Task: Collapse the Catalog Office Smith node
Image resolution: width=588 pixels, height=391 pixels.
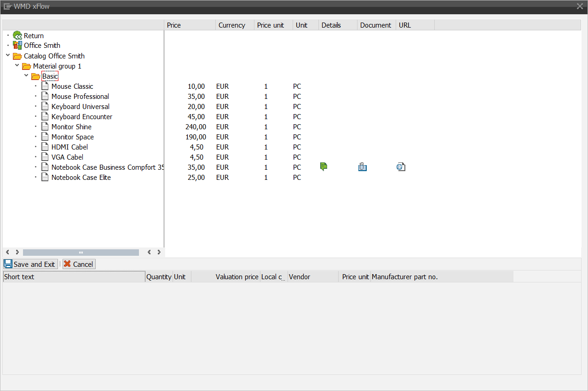Action: pos(8,56)
